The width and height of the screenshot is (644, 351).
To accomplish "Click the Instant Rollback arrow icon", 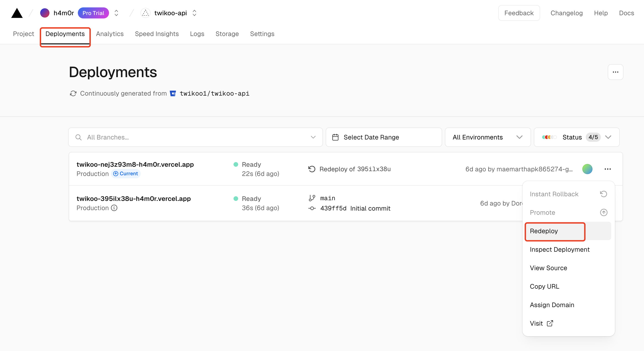I will [x=604, y=194].
